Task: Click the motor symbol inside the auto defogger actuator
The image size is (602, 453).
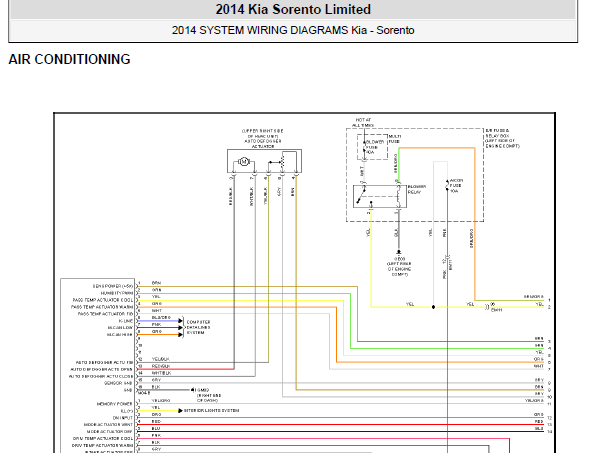Action: tap(244, 162)
